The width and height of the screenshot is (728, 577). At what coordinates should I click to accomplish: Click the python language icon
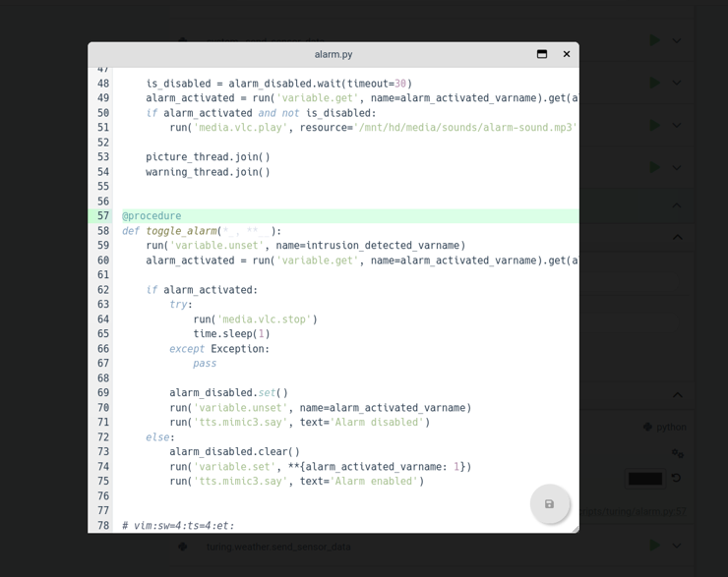coord(647,427)
